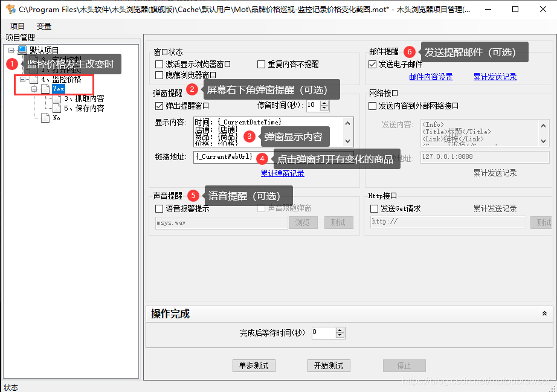Uncheck 弹出提醒窗口 checkbox
This screenshot has width=557, height=392.
[x=159, y=106]
